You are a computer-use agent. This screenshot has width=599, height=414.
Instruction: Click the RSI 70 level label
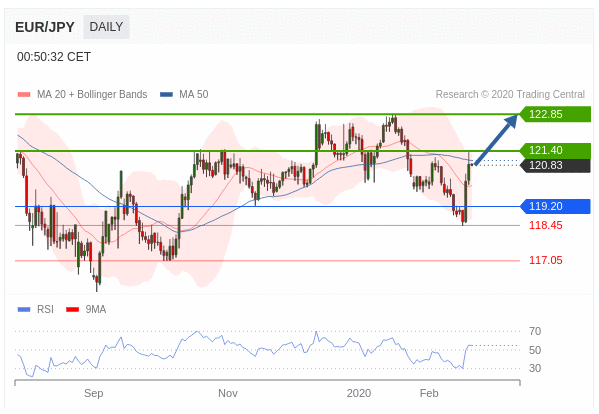pos(535,331)
